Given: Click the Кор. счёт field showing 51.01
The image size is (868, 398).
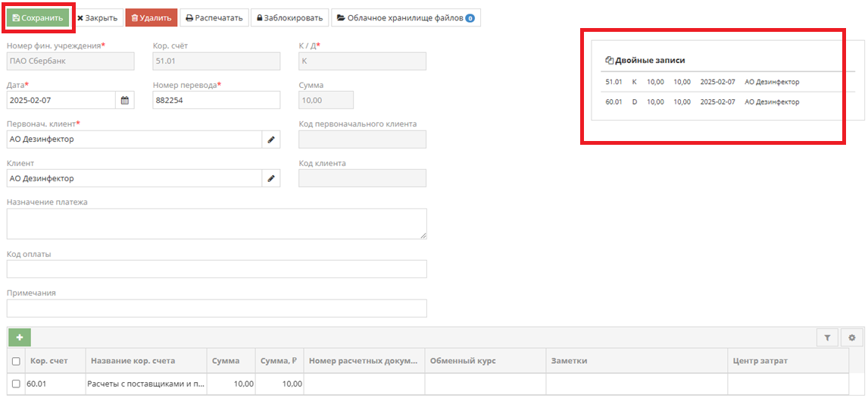Looking at the screenshot, I should [x=217, y=61].
